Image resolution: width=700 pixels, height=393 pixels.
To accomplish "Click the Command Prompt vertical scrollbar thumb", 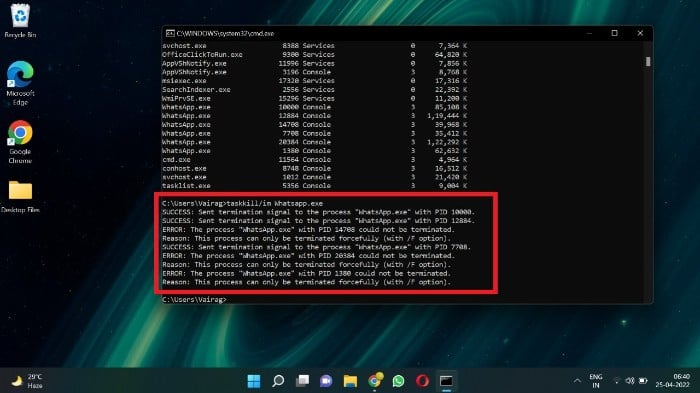I will (648, 62).
